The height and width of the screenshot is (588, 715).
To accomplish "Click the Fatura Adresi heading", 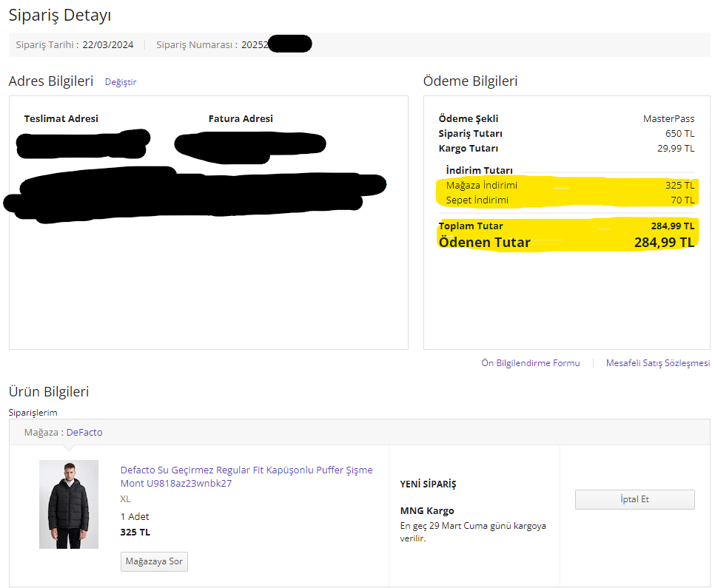I will point(241,118).
